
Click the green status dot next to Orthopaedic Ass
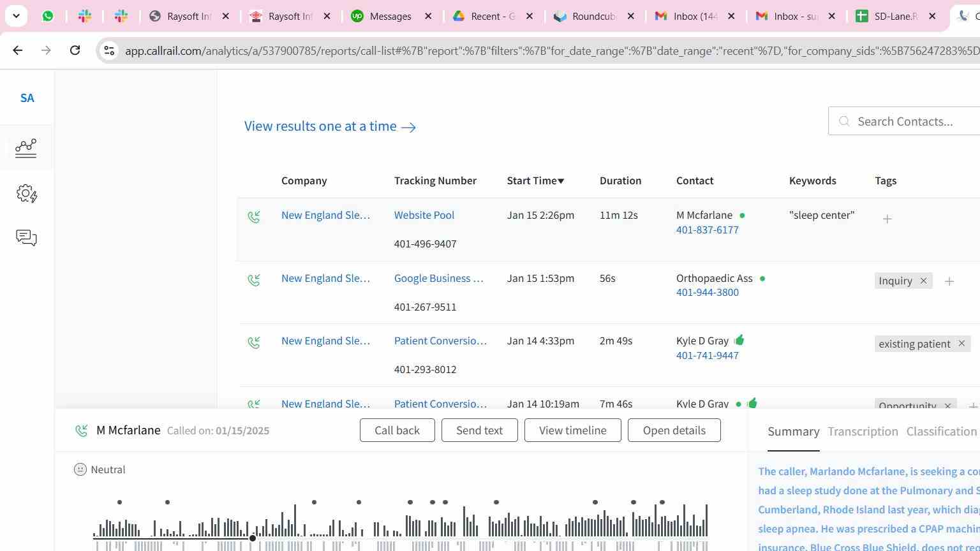click(762, 279)
